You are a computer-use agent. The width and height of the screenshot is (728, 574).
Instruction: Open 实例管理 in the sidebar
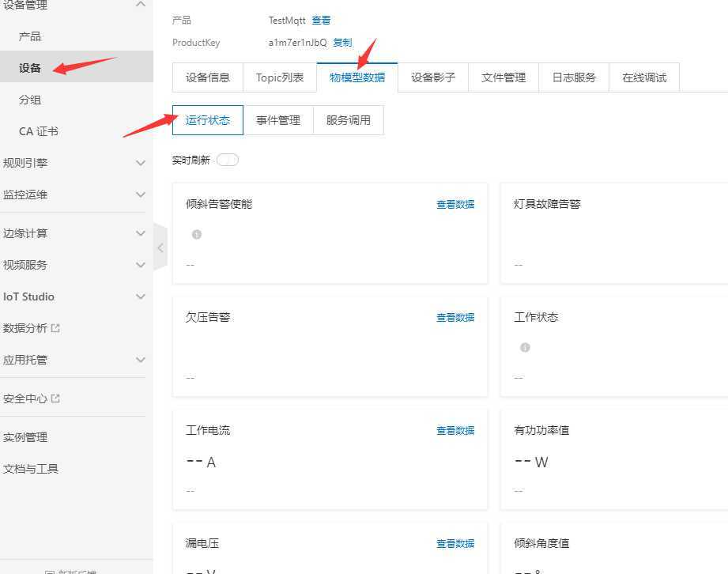point(25,437)
